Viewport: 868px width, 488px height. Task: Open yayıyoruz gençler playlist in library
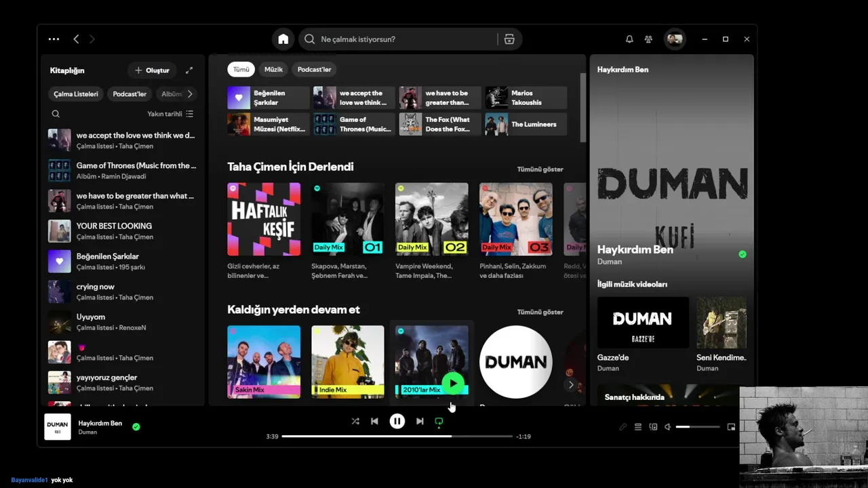(122, 382)
